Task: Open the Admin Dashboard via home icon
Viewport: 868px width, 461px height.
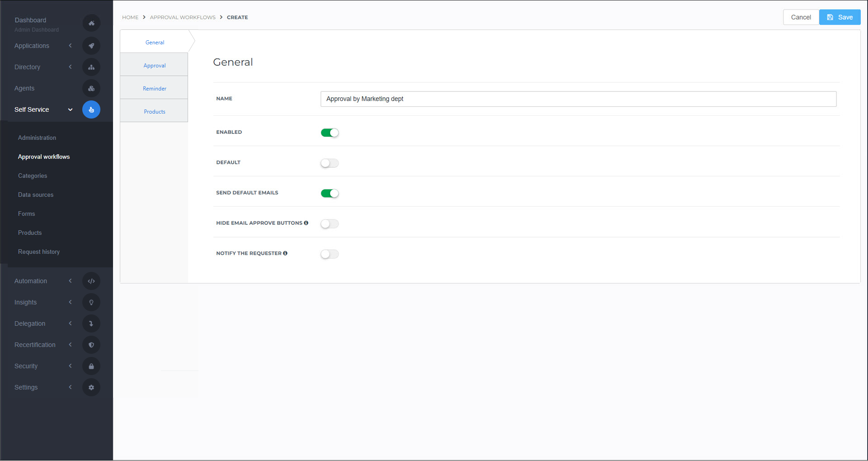Action: 91,23
